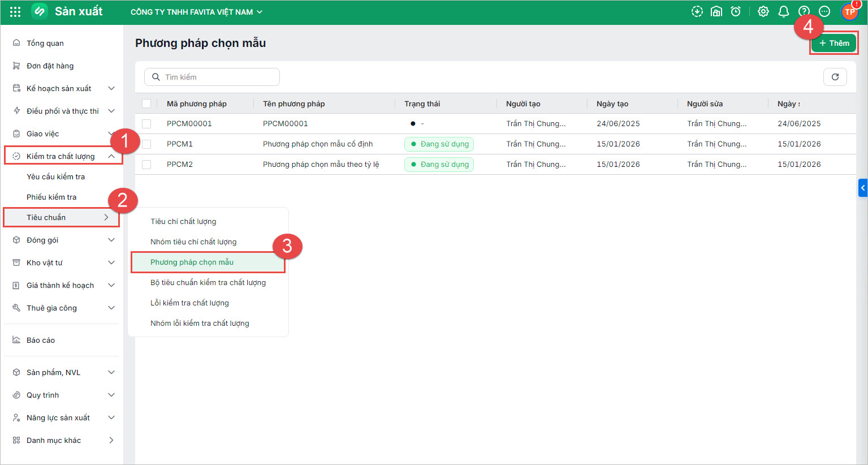868x465 pixels.
Task: Click the circled ellipsis icon in the top bar
Action: (x=824, y=11)
